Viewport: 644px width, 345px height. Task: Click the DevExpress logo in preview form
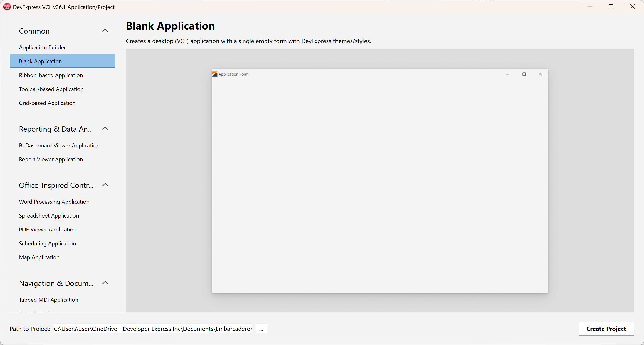215,74
